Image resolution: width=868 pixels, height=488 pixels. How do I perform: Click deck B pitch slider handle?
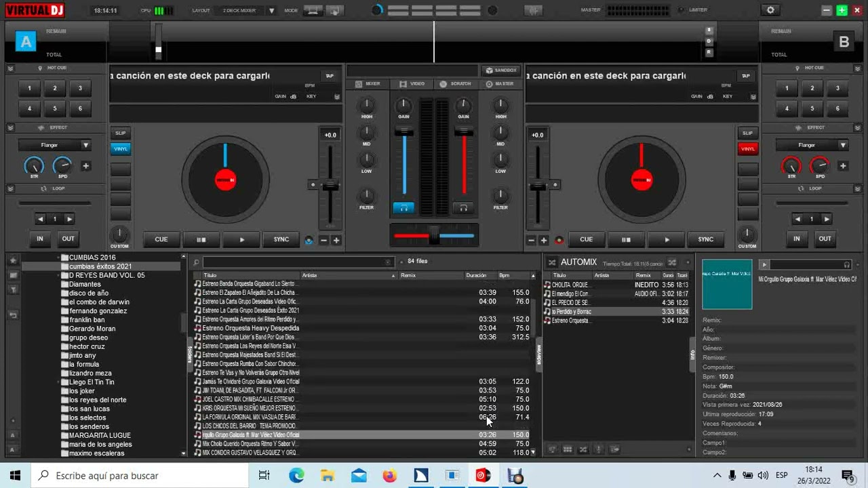click(x=538, y=185)
